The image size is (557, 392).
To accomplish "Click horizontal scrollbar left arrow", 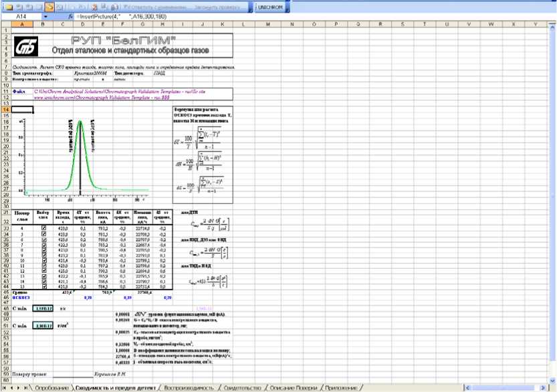I will pyautogui.click(x=468, y=388).
